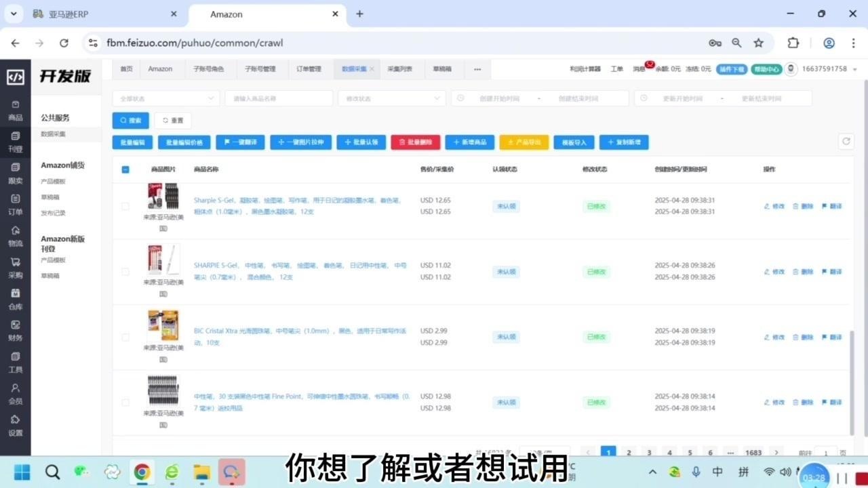Open Windows Start menu
The height and width of the screenshot is (488, 868).
[22, 472]
